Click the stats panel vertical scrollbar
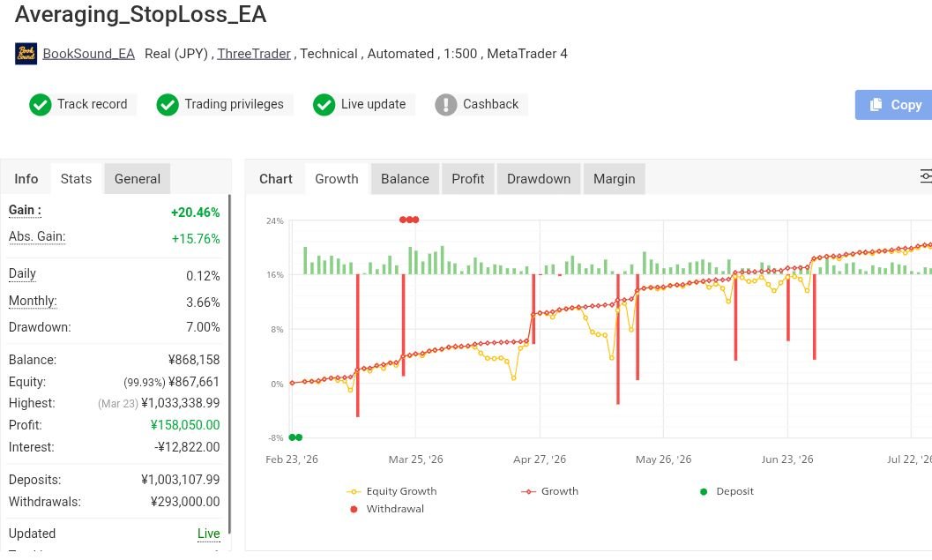Image resolution: width=932 pixels, height=560 pixels. pos(229,364)
